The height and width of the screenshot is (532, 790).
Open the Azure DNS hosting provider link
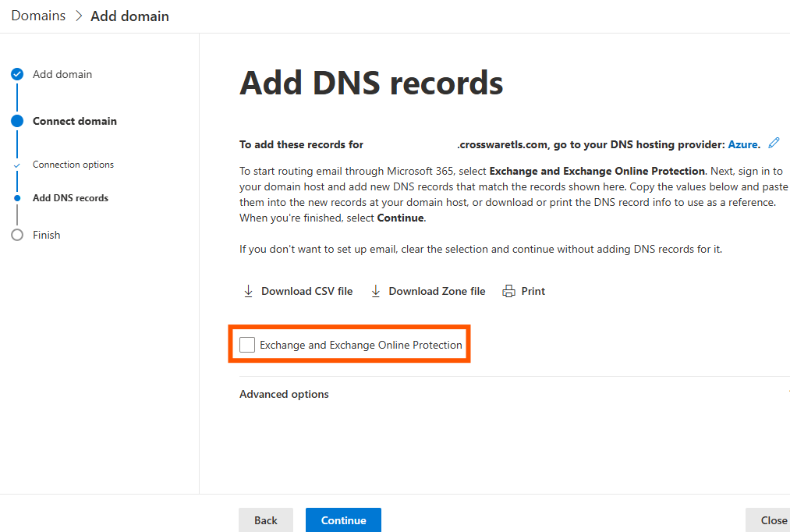(742, 144)
